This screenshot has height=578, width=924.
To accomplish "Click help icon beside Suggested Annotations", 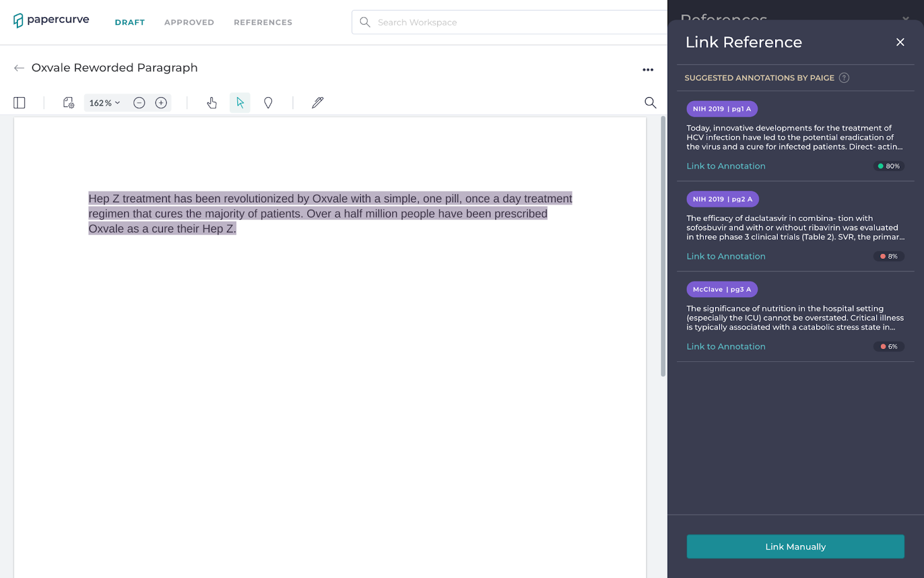I will click(844, 78).
